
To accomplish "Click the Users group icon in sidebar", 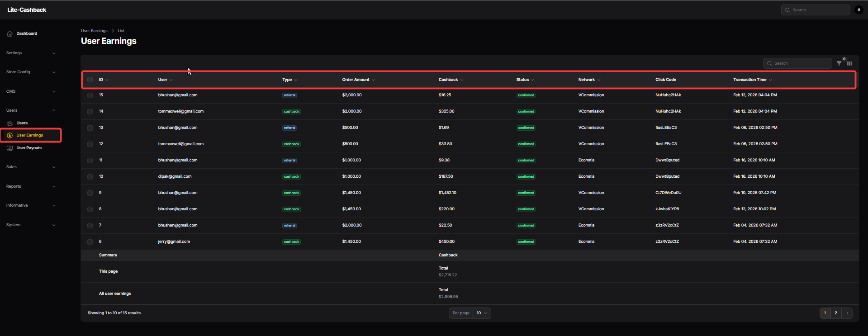I will pyautogui.click(x=9, y=123).
